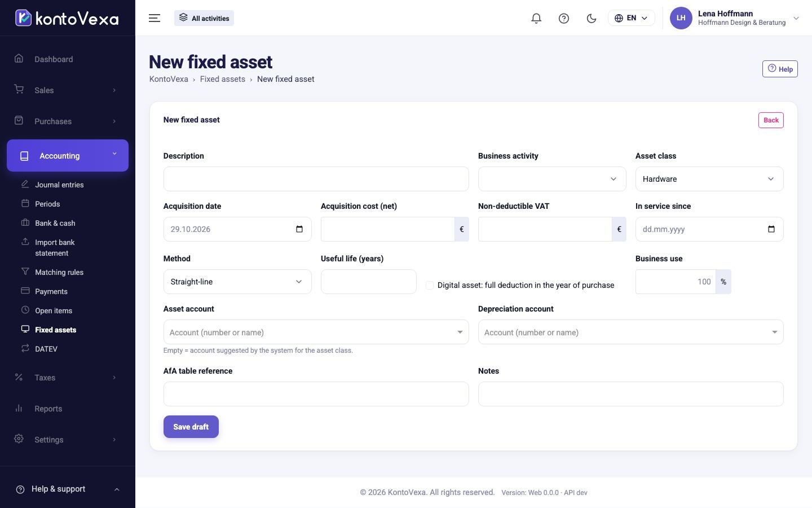Click the Save draft button
812x508 pixels.
point(191,427)
